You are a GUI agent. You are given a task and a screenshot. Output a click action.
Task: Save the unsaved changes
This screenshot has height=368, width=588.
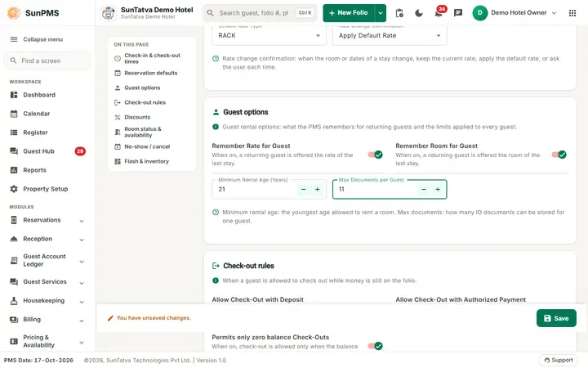click(556, 318)
